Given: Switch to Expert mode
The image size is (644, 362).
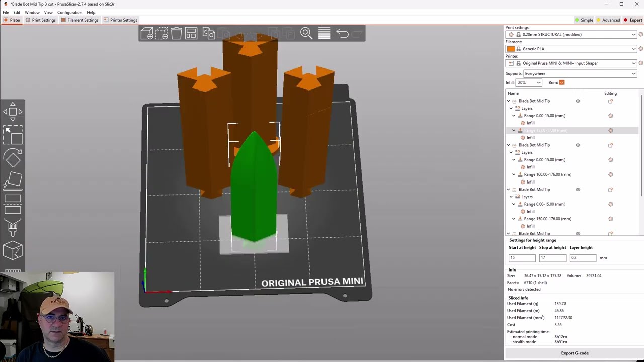Looking at the screenshot, I should click(x=633, y=20).
